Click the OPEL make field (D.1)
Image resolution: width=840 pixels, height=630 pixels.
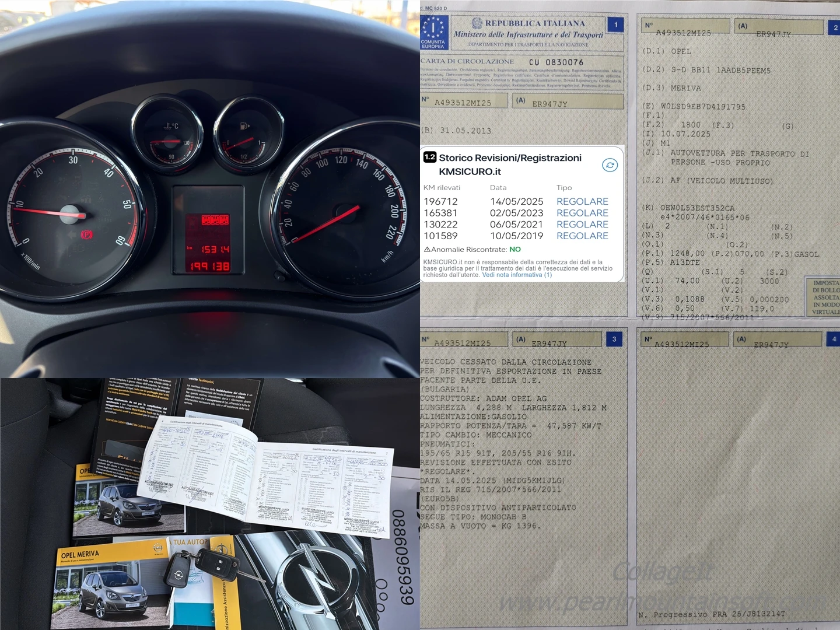681,51
